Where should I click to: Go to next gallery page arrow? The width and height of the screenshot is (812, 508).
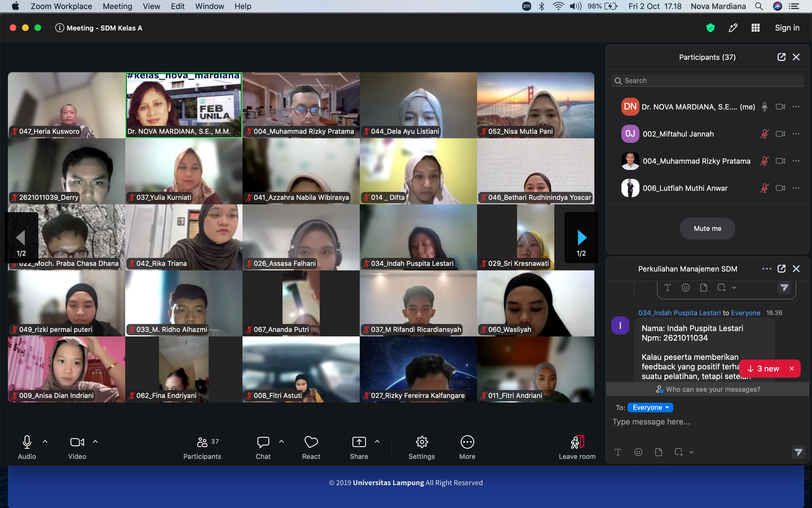pos(581,238)
